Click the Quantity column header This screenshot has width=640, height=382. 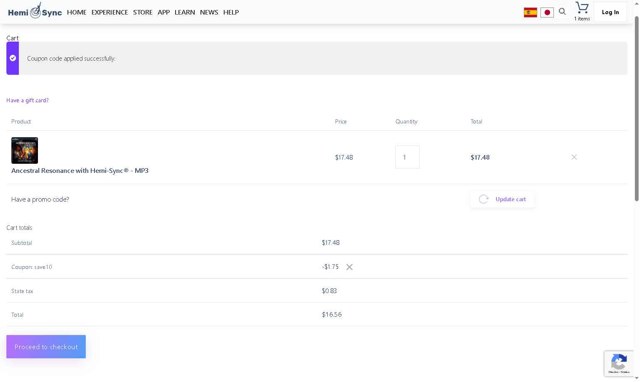pyautogui.click(x=406, y=121)
